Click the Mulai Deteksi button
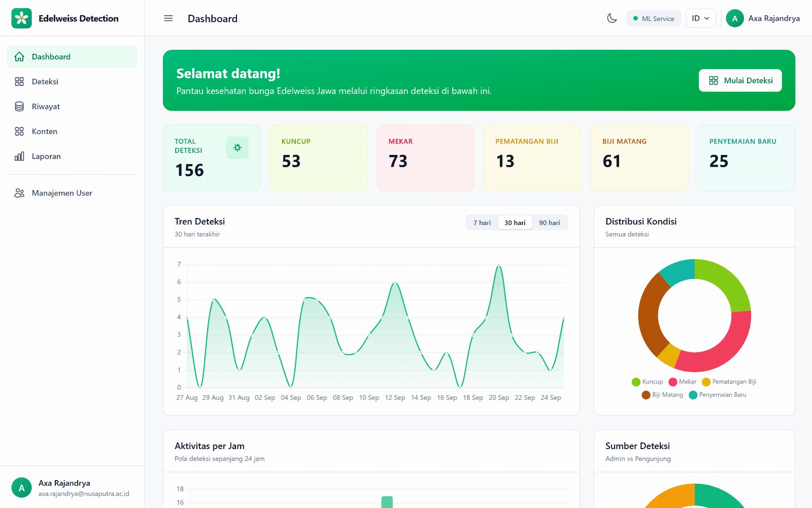Viewport: 812px width, 508px height. tap(740, 80)
